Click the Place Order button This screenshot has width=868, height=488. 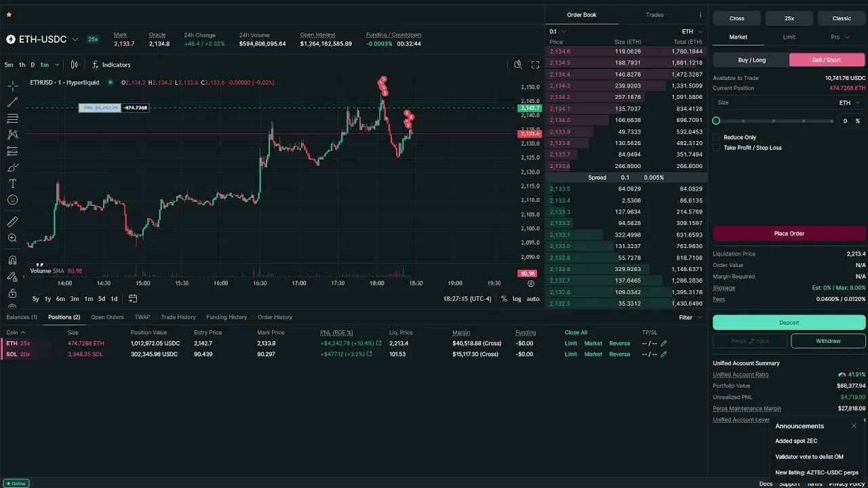[789, 234]
